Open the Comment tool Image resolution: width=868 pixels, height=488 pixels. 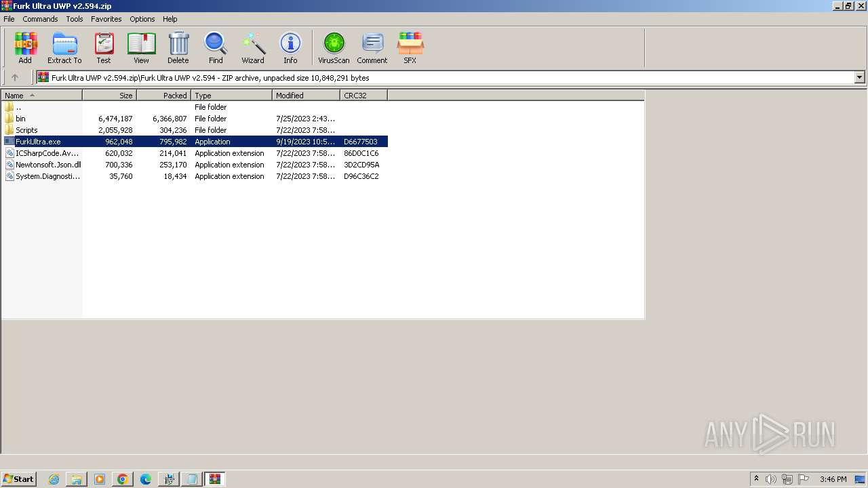372,47
